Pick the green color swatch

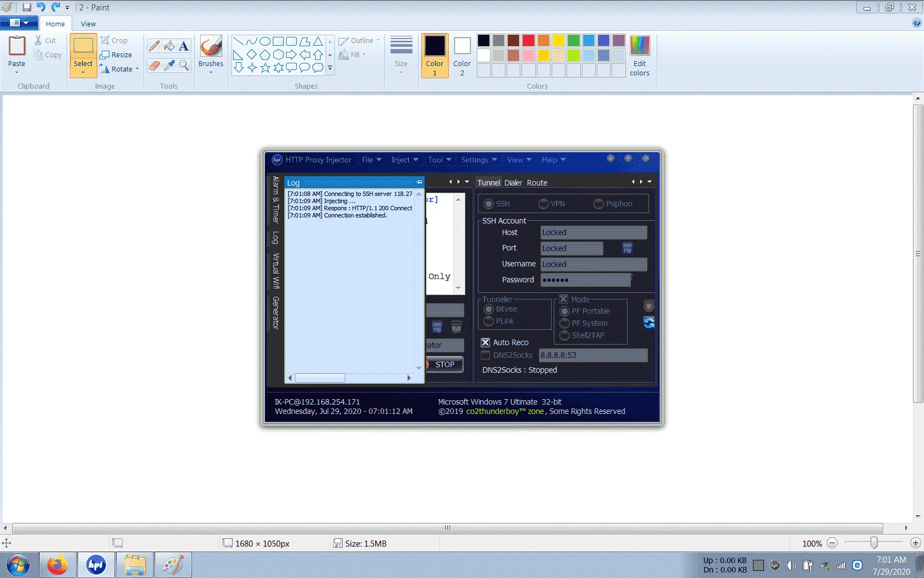574,40
